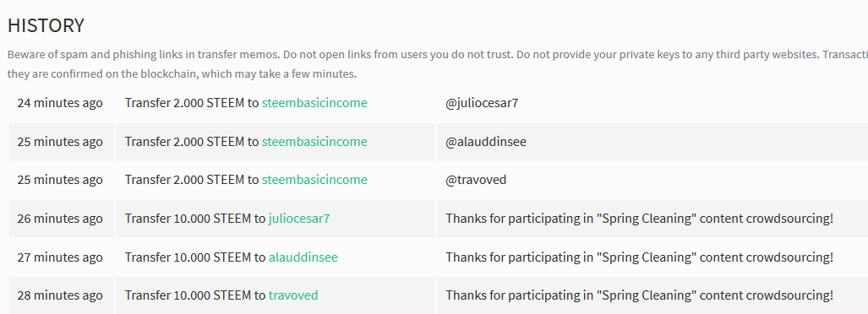This screenshot has height=314, width=868.
Task: Open steembasicincome link in @travoved row
Action: 314,180
